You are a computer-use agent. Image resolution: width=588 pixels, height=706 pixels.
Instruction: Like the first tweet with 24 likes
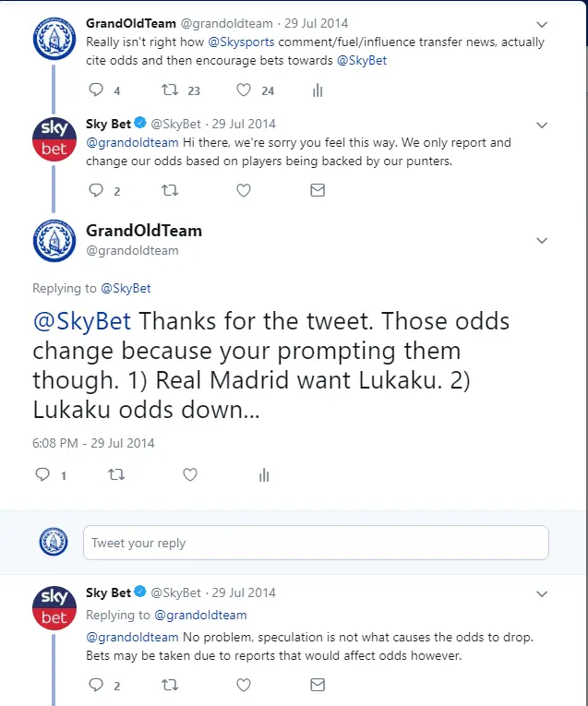[245, 90]
